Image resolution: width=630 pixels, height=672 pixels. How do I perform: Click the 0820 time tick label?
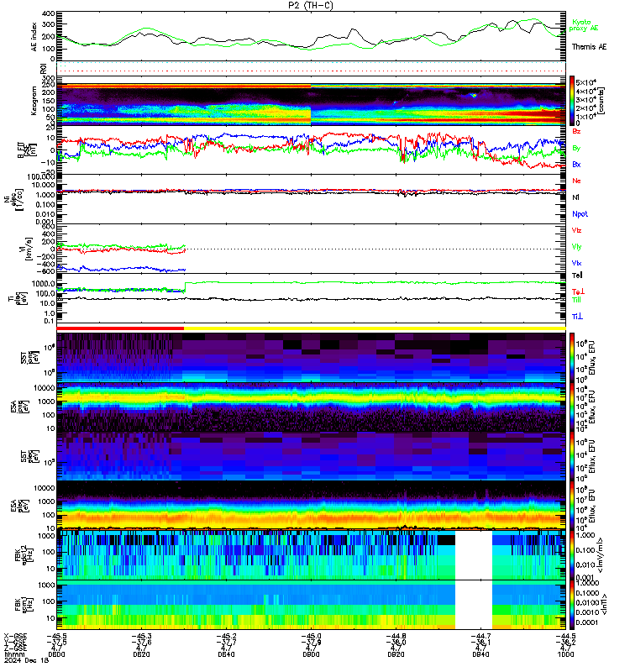(x=141, y=654)
